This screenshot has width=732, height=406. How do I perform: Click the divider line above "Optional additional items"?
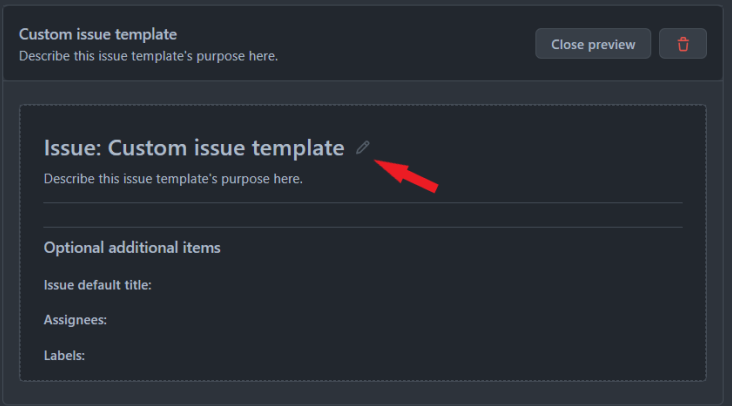coord(363,227)
